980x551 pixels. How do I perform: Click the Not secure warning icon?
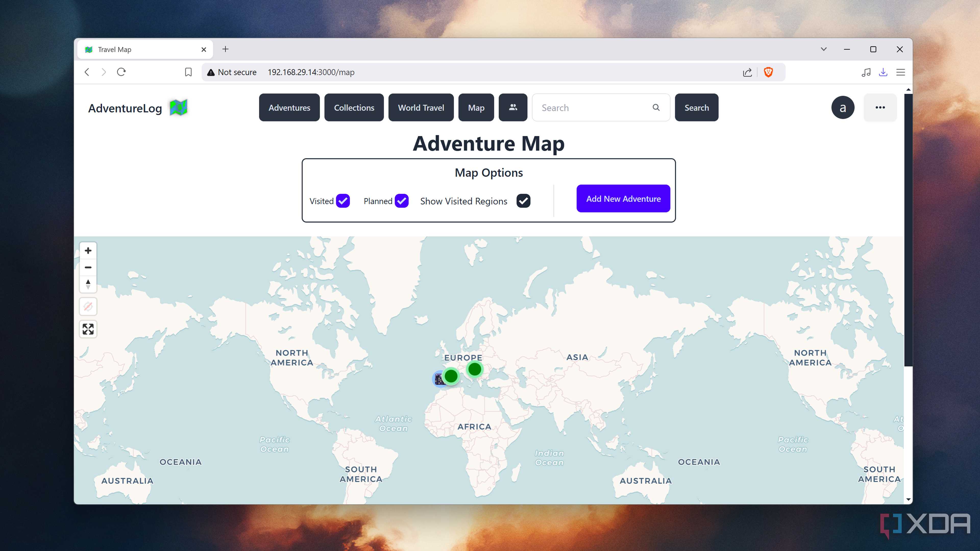click(x=211, y=72)
